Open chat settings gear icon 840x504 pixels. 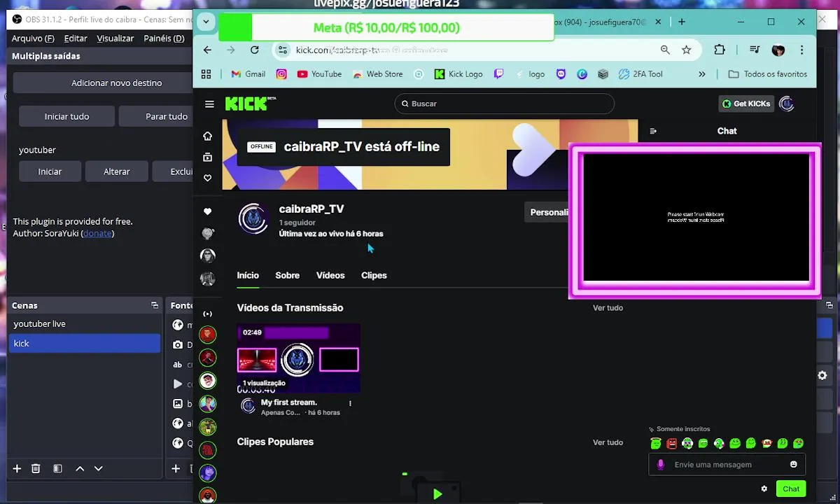pyautogui.click(x=764, y=489)
